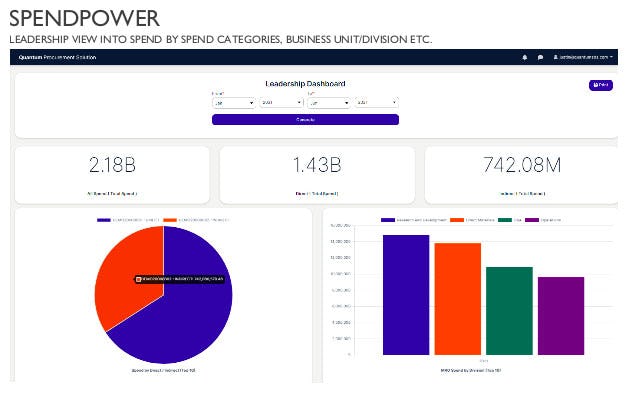Open the chat messages icon

point(540,57)
